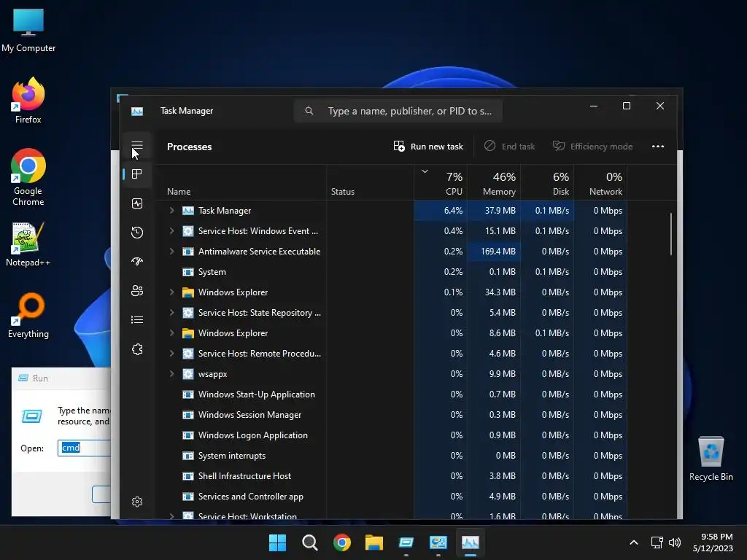The width and height of the screenshot is (747, 560).
Task: Click the Open field in the Run dialog
Action: pos(85,448)
